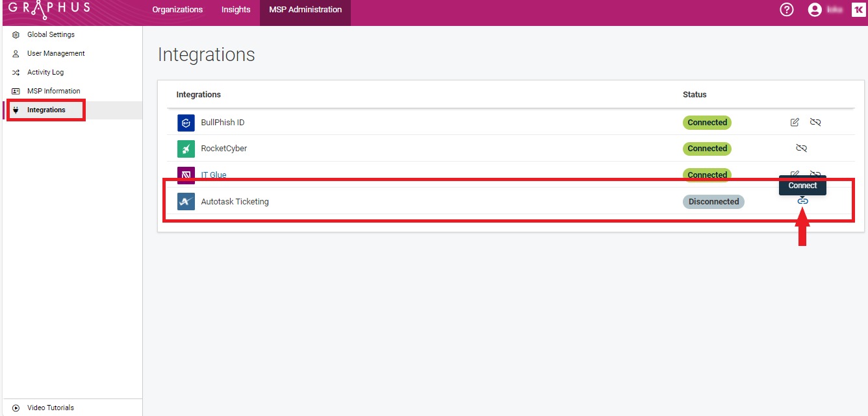This screenshot has width=868, height=416.
Task: Disconnect the RocketCyber integration
Action: (x=802, y=148)
